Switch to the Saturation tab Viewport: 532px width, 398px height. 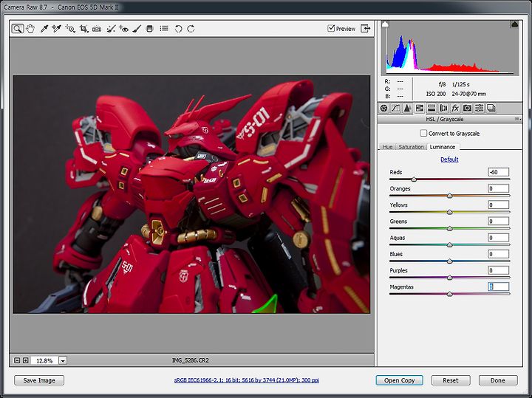click(x=412, y=147)
